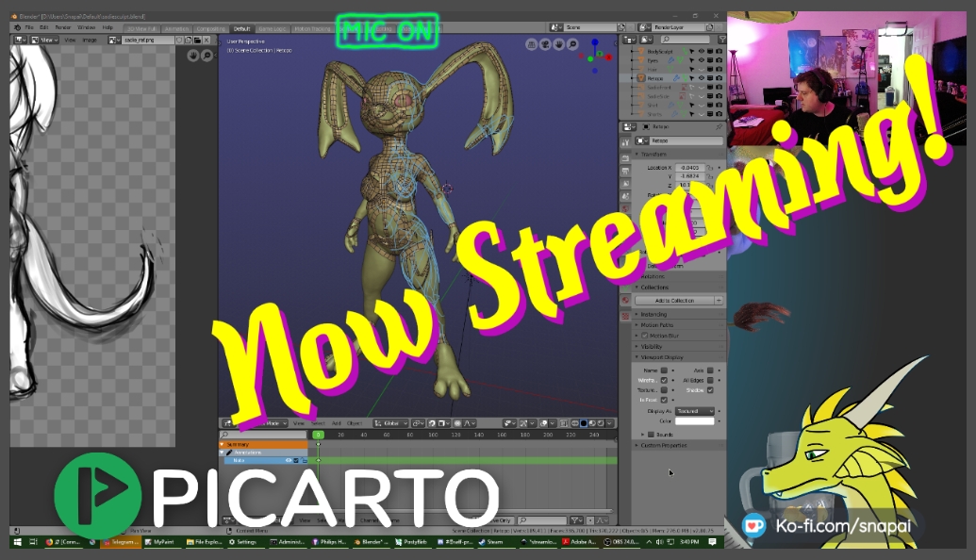Screen dimensions: 976x560
Task: Pin the Retopo properties panel
Action: click(x=719, y=127)
